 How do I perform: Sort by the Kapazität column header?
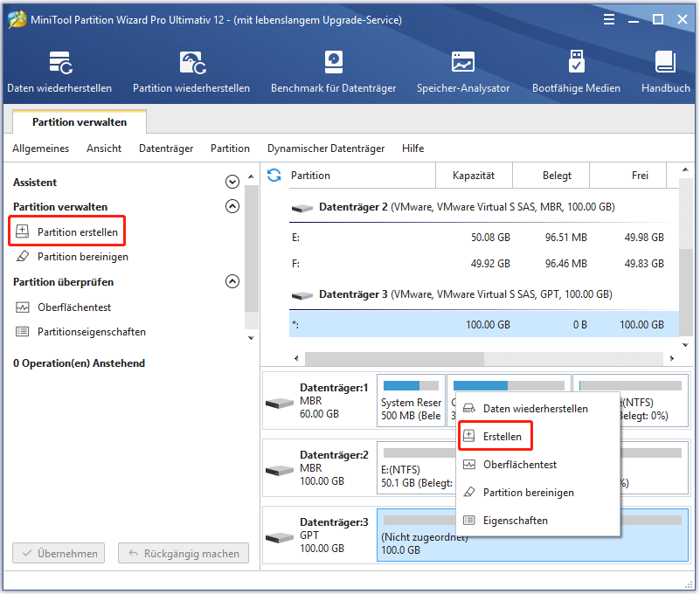474,176
